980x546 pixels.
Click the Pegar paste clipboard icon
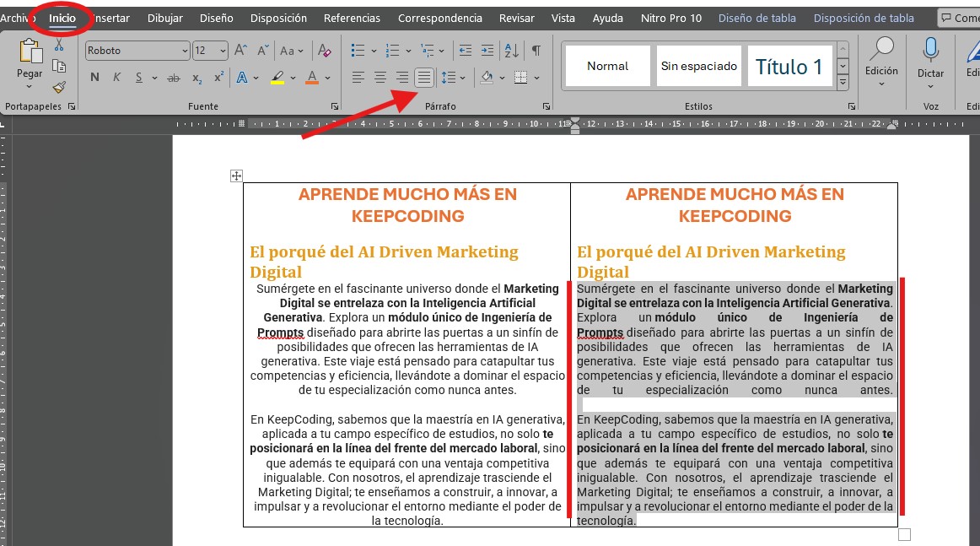coord(30,51)
